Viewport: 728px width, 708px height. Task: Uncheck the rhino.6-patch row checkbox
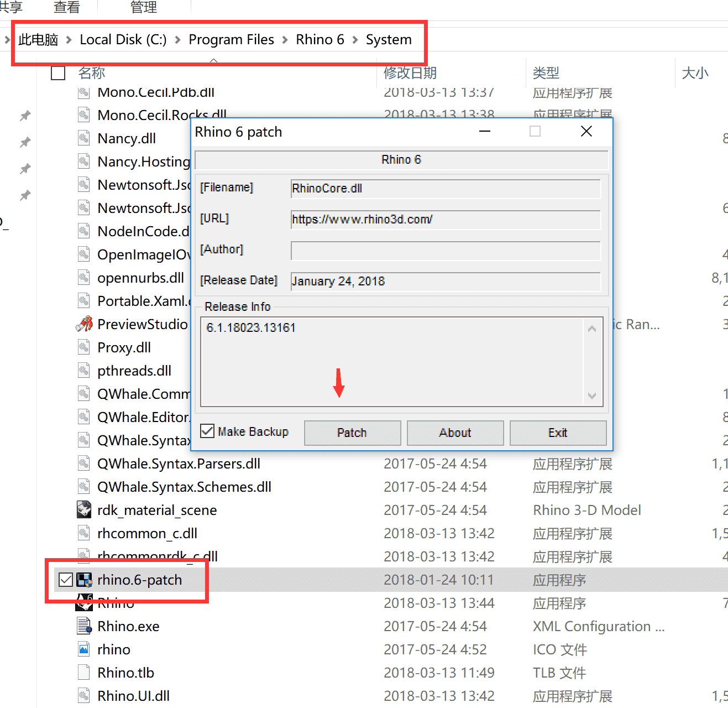[66, 580]
